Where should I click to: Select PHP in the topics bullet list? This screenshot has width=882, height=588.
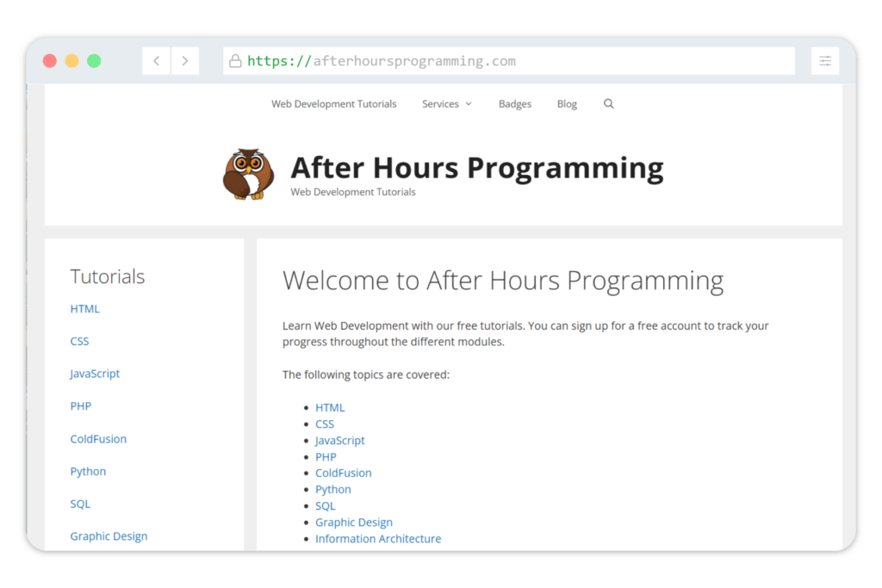pyautogui.click(x=326, y=457)
